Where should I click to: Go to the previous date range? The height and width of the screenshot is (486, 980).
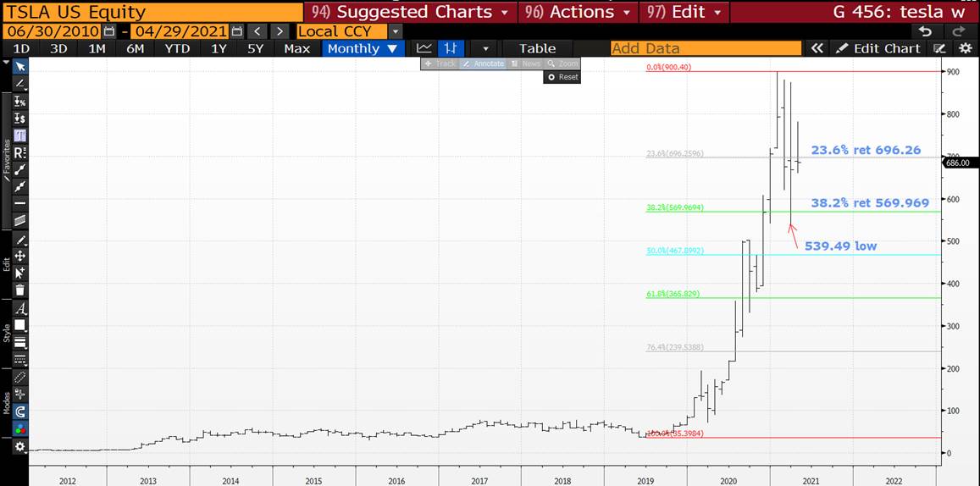(257, 31)
